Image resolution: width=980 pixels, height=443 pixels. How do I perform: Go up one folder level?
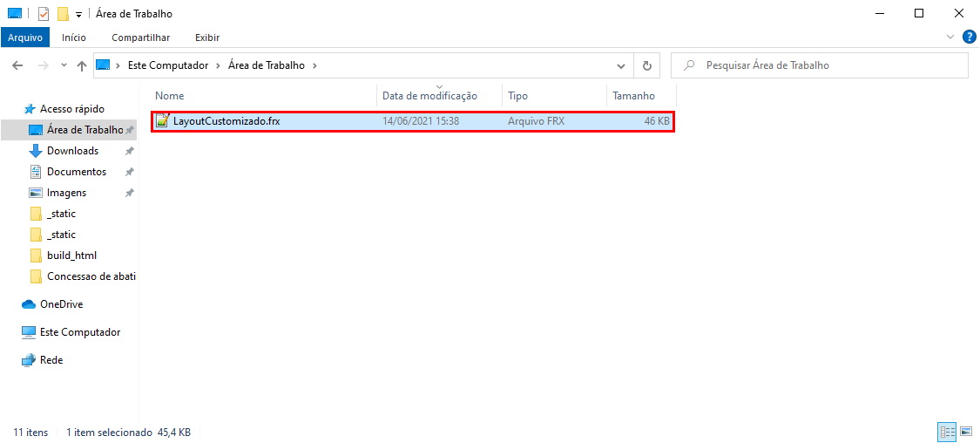[81, 65]
